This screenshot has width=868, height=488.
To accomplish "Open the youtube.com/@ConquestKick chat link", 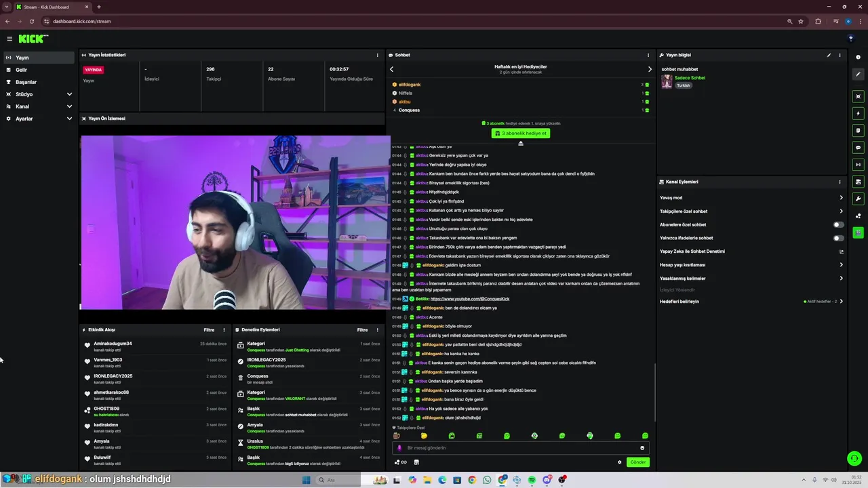I will (x=469, y=299).
